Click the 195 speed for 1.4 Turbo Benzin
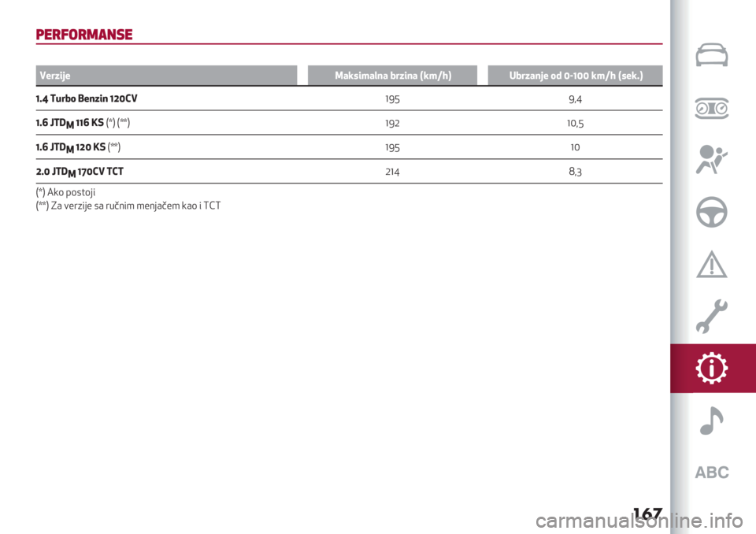Viewport: 756px width, 534px height. coord(392,99)
